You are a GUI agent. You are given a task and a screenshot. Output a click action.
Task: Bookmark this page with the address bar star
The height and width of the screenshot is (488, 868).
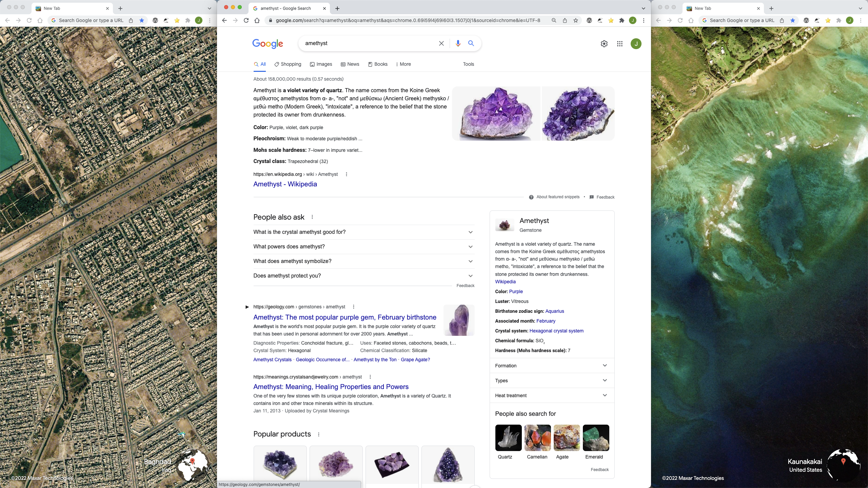[575, 20]
